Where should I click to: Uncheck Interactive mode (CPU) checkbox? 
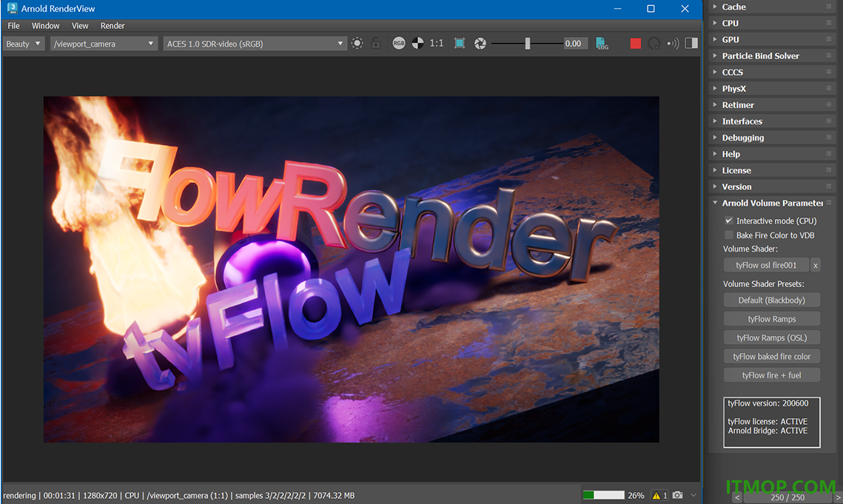[x=729, y=221]
